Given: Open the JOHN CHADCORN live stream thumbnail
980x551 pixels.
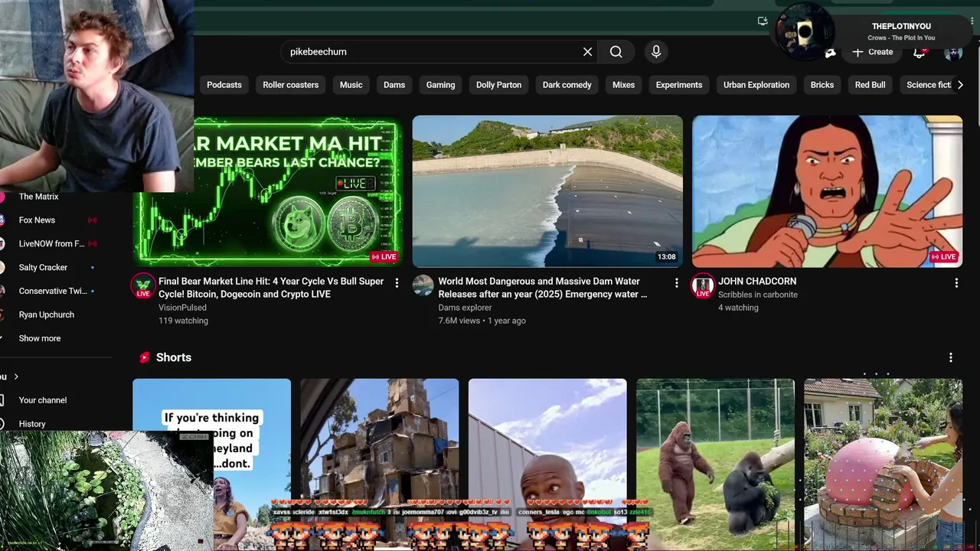Looking at the screenshot, I should (828, 191).
